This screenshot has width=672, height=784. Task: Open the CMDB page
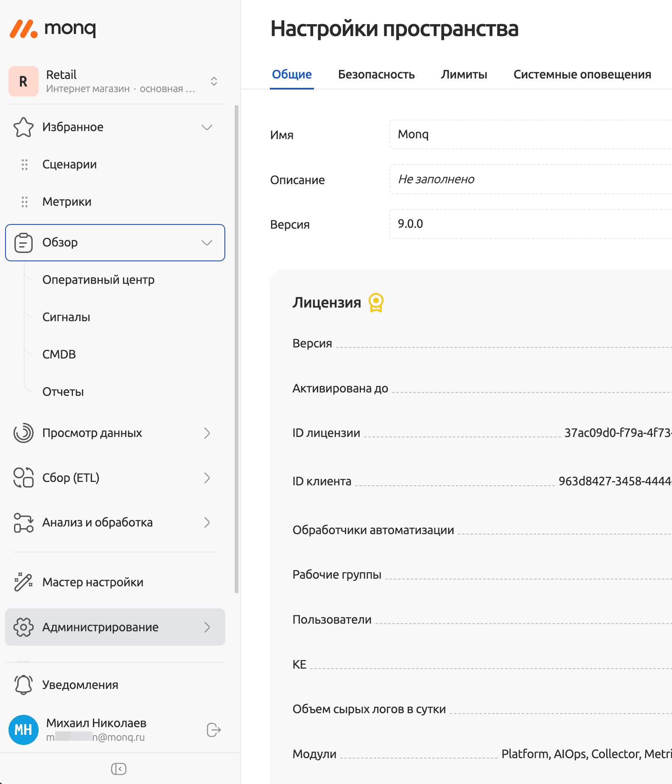(x=59, y=355)
